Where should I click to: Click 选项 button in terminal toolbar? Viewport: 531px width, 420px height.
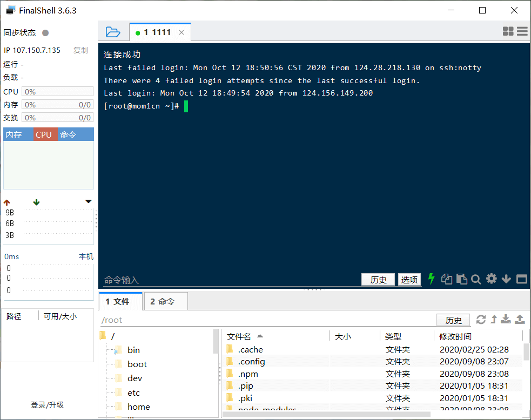coord(409,279)
